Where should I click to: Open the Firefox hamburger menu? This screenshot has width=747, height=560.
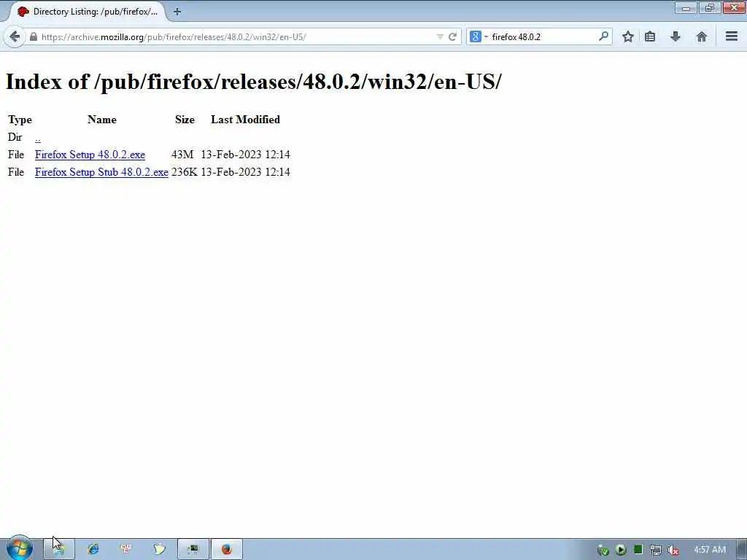732,36
